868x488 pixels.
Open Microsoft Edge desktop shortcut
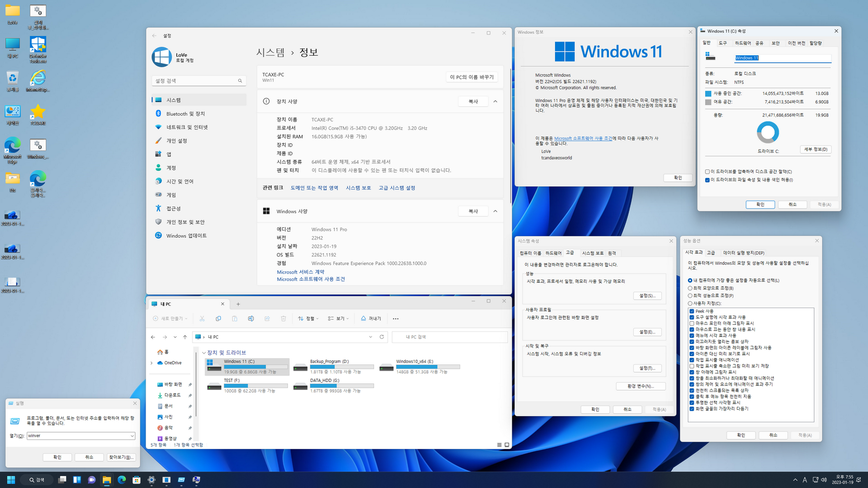pos(13,151)
